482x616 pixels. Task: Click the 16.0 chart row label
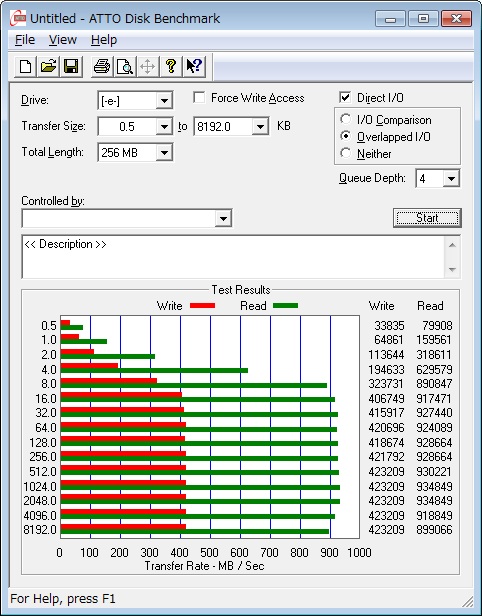point(46,399)
